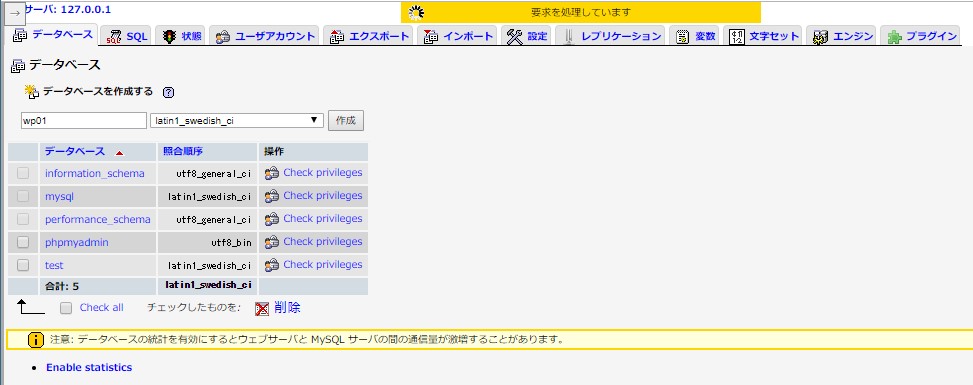This screenshot has height=385, width=973.
Task: Toggle the Check all checkbox
Action: [66, 307]
